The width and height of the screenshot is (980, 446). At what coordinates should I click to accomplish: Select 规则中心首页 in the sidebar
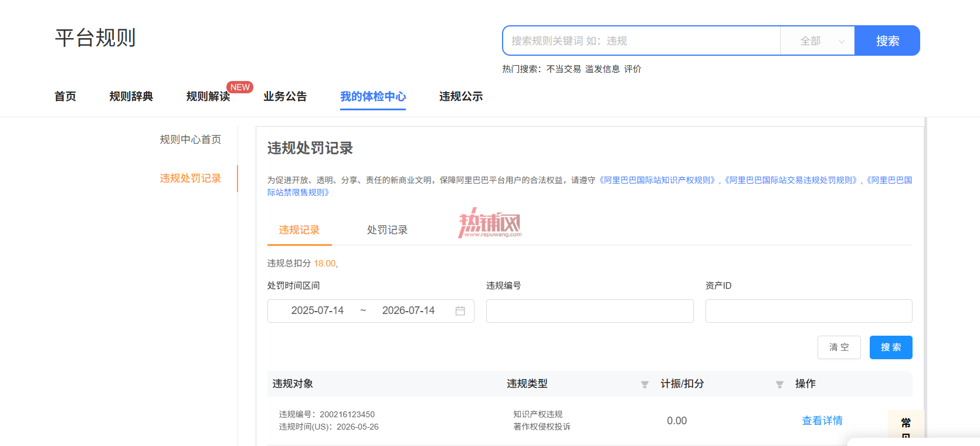191,140
